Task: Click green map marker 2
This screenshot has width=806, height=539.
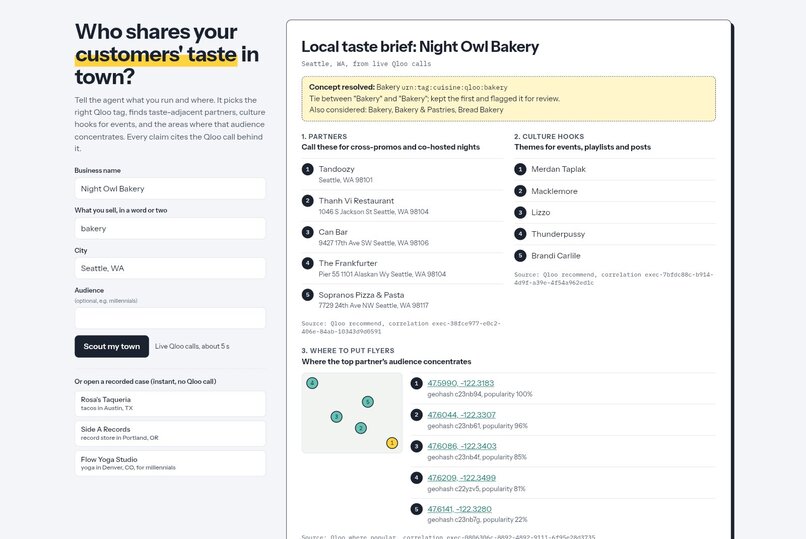Action: [x=361, y=428]
